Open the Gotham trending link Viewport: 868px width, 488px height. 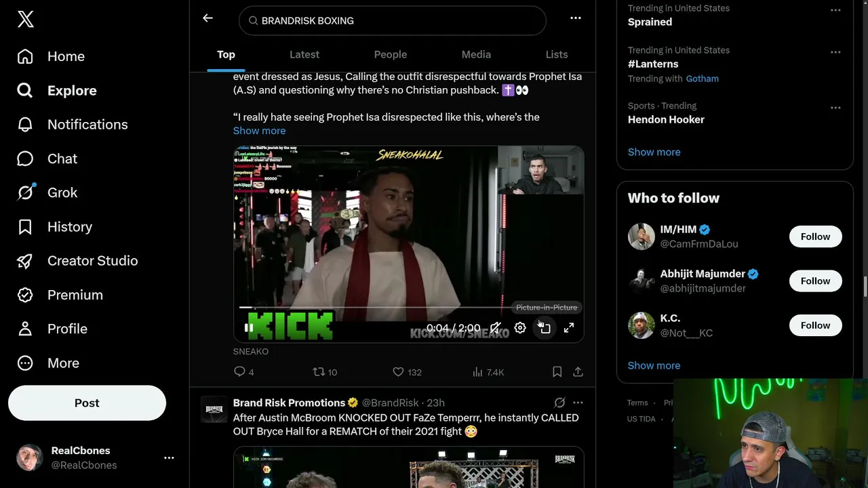pos(702,79)
